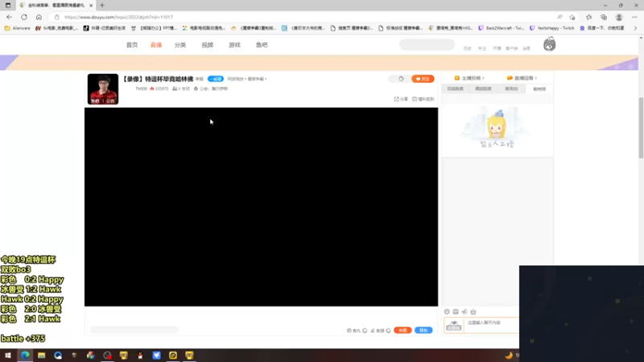This screenshot has height=362, width=644.
Task: Open the browser home page icon
Action: click(x=39, y=17)
